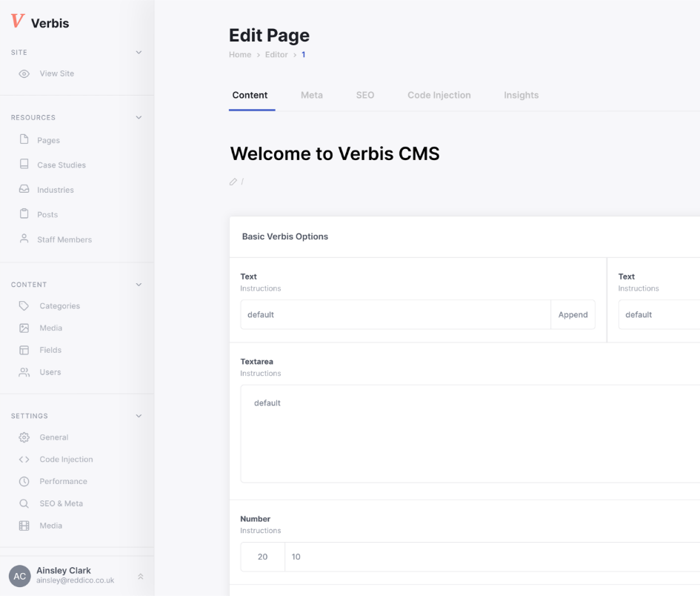The image size is (700, 596).
Task: Expand the Ainsley Clark user menu arrows
Action: [x=141, y=576]
